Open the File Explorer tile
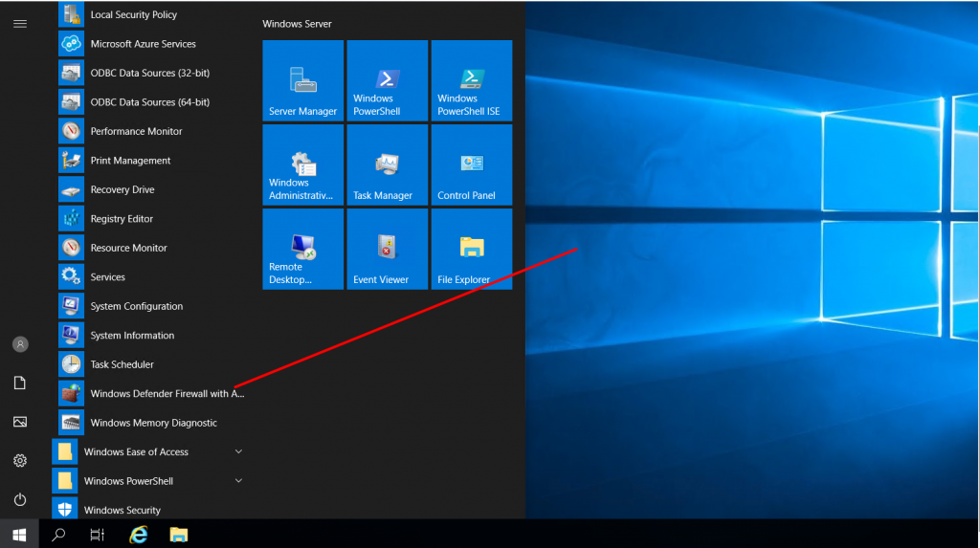Image resolution: width=980 pixels, height=548 pixels. pyautogui.click(x=472, y=250)
